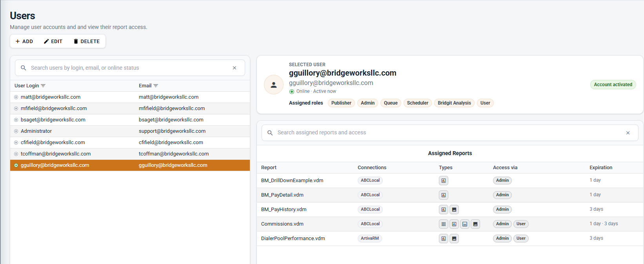
Task: Click ABCLocal connection chip for BM_PayDetail.vdm
Action: [370, 195]
